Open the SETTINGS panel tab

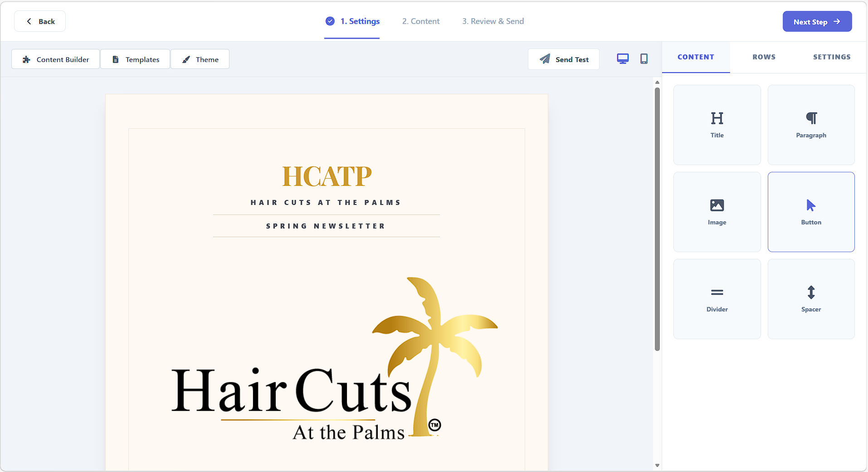point(831,57)
